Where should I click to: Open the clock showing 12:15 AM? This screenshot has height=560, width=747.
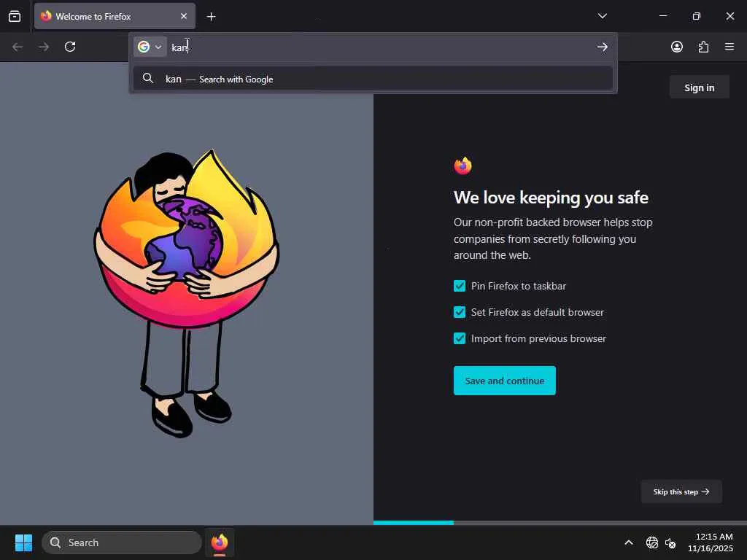(x=711, y=542)
